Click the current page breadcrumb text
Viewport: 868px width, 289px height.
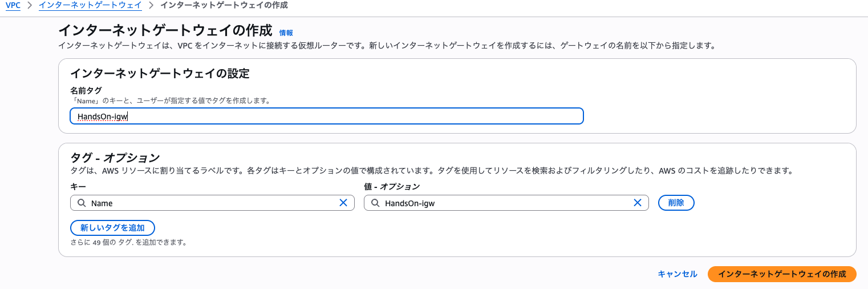pyautogui.click(x=224, y=5)
